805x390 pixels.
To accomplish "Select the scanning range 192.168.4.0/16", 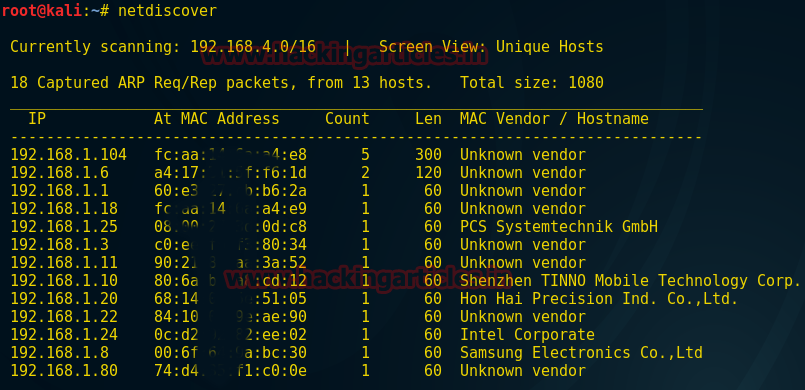I will click(253, 47).
